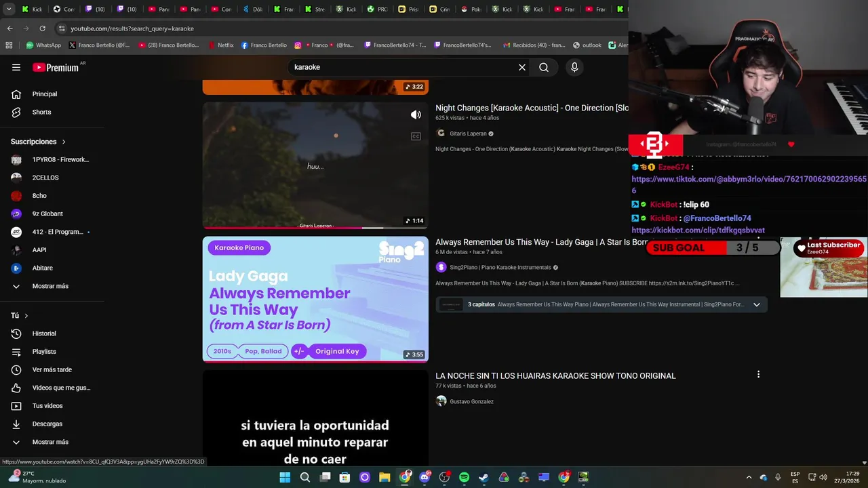Click the Sing2Piano channel avatar

point(441,268)
